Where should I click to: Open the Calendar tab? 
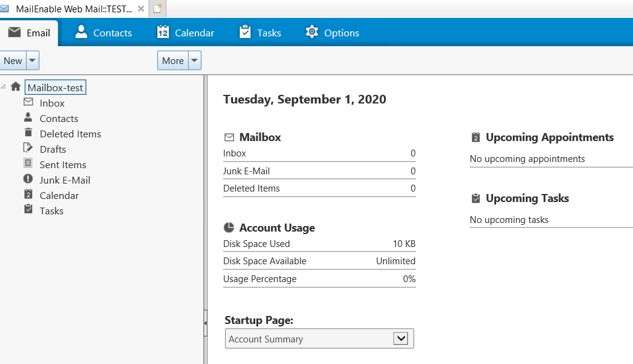click(x=186, y=33)
